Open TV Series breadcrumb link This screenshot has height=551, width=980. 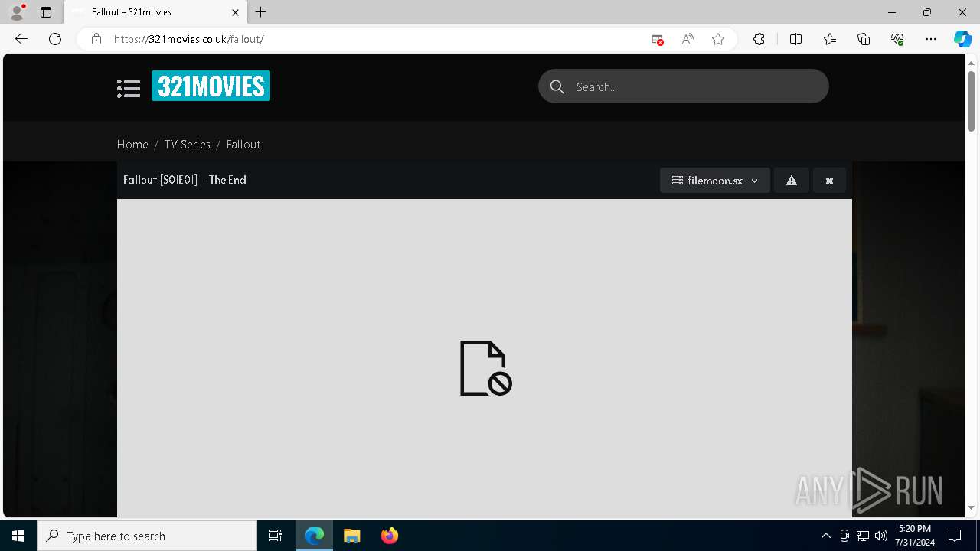tap(187, 144)
